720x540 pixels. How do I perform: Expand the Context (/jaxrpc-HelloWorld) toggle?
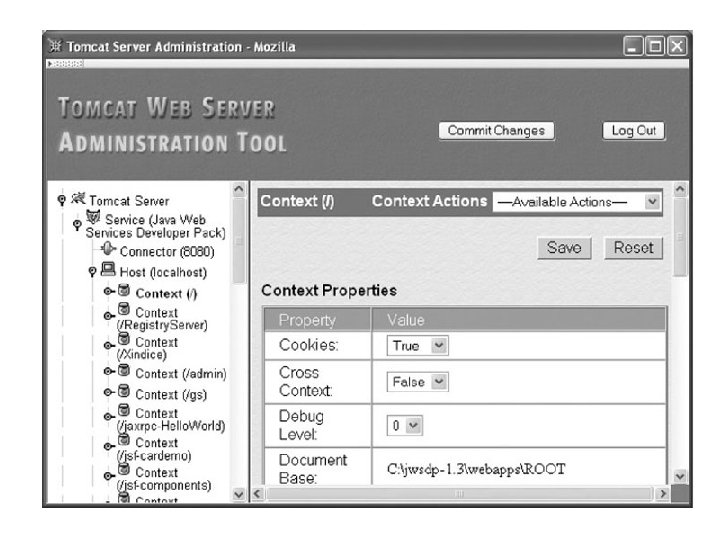click(109, 417)
